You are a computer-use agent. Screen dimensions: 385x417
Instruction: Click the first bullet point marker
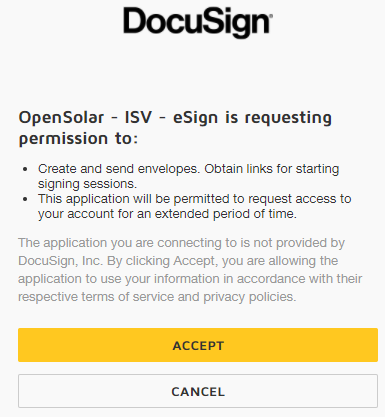click(25, 169)
